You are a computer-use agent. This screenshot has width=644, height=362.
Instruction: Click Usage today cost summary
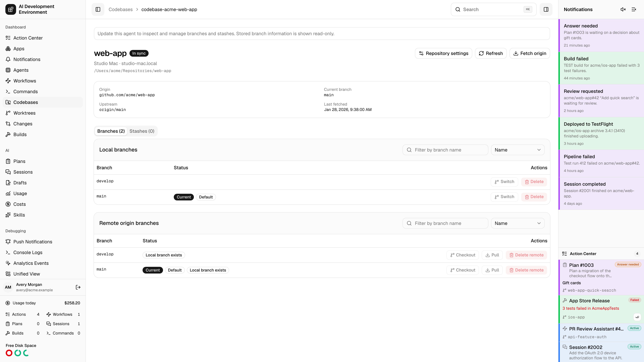click(43, 303)
